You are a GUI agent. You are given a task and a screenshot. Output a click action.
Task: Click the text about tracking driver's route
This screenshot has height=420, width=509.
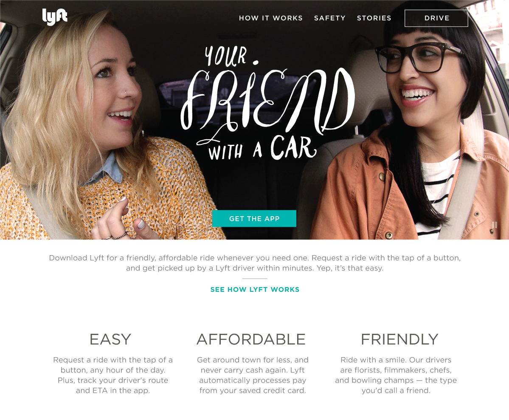pyautogui.click(x=113, y=385)
